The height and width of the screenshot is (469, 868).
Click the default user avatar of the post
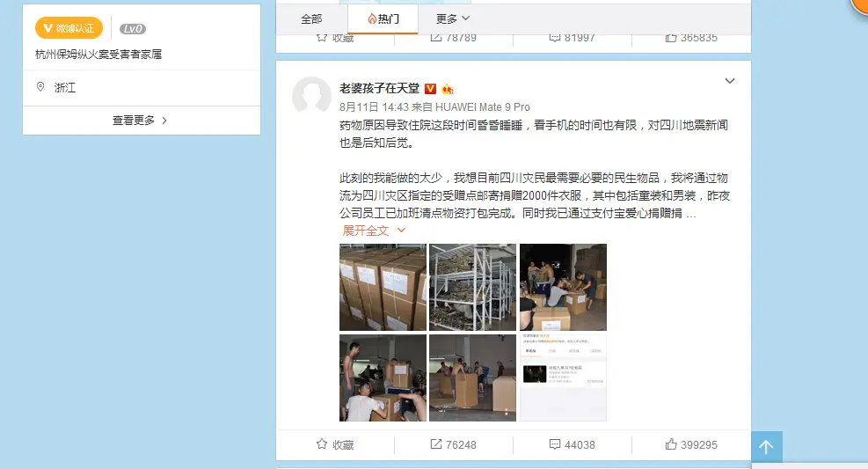point(311,96)
